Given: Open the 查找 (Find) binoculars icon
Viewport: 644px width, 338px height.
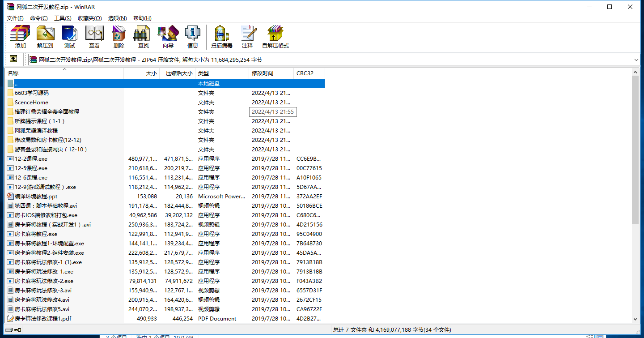Looking at the screenshot, I should pyautogui.click(x=144, y=37).
